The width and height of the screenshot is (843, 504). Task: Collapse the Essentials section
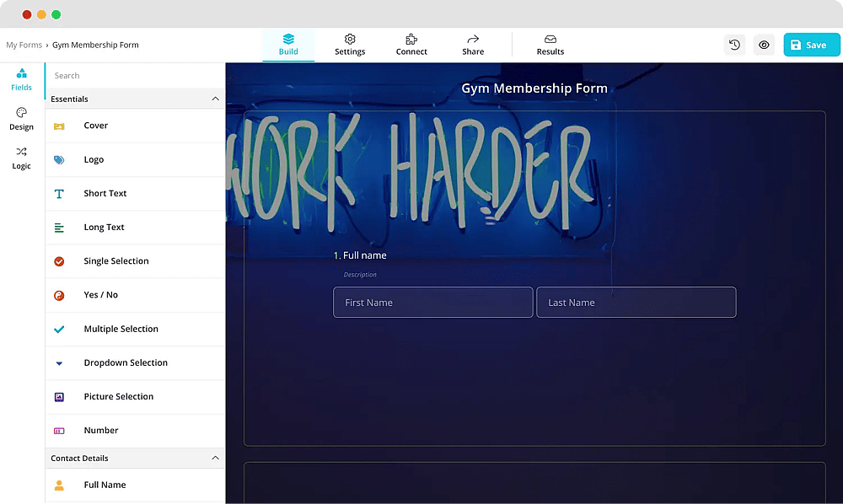(216, 99)
